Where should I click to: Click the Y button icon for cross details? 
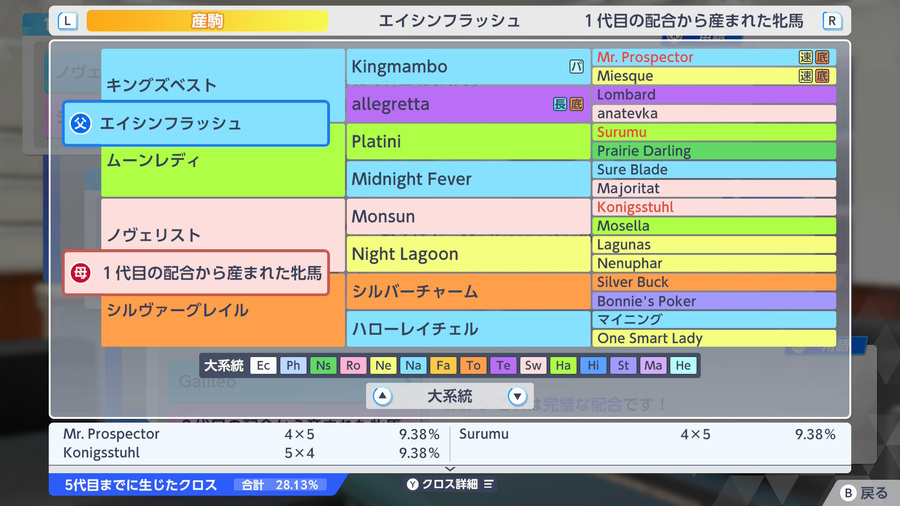pos(412,484)
